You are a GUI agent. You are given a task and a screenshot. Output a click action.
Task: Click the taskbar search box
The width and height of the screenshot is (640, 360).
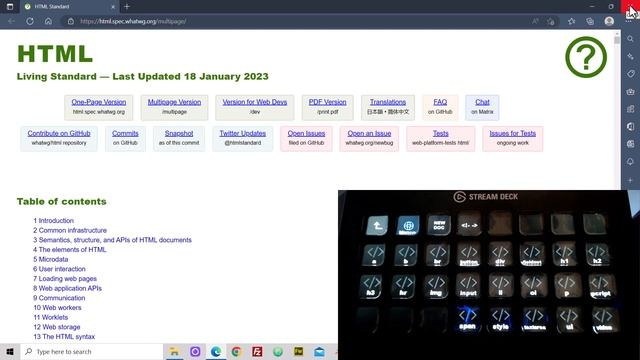(92, 351)
